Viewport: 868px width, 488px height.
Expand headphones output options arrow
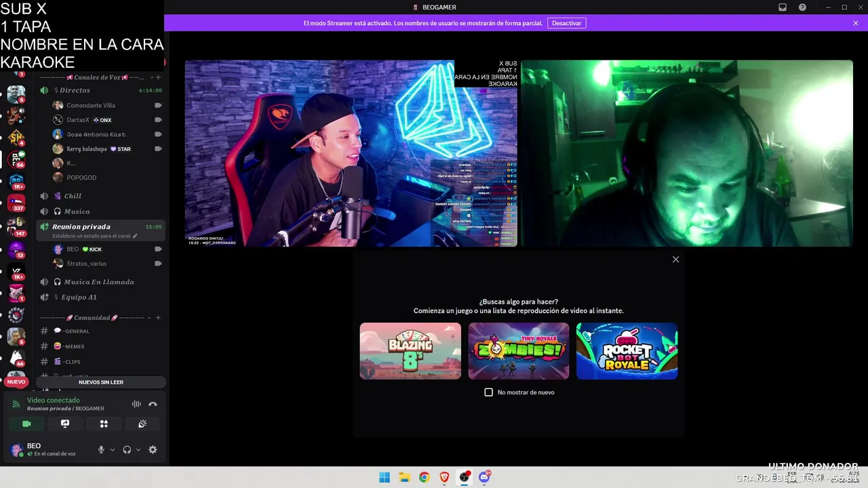click(x=138, y=449)
